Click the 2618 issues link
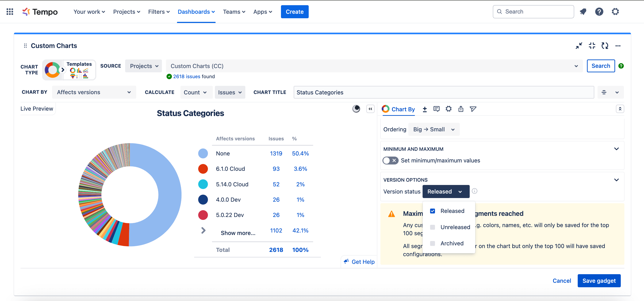 [x=186, y=76]
